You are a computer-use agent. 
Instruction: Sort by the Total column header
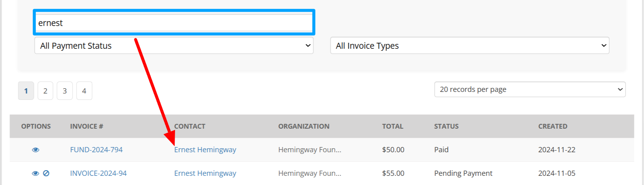(x=392, y=126)
